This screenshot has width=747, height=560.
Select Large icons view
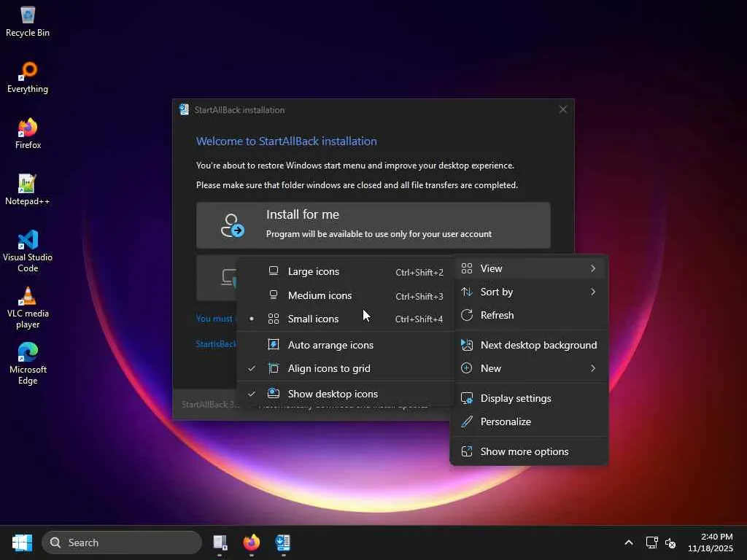(345, 271)
